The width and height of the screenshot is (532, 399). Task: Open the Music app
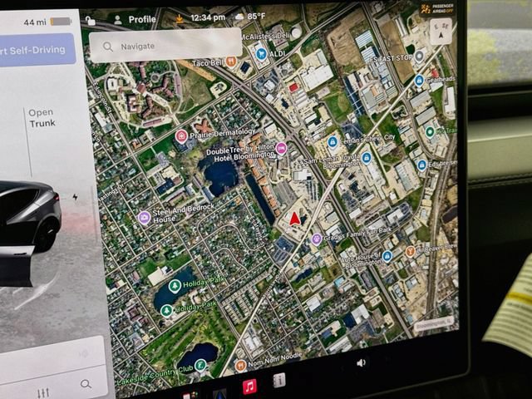pyautogui.click(x=249, y=386)
